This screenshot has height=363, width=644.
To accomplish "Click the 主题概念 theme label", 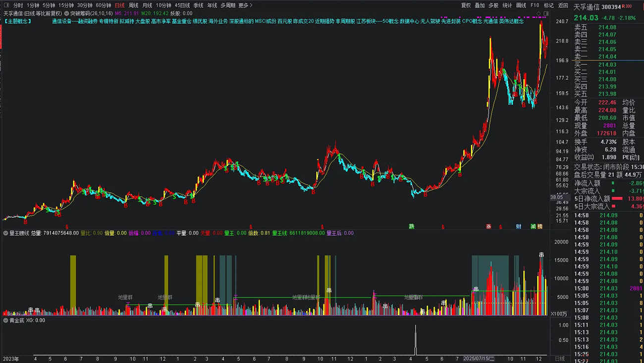I will point(18,21).
